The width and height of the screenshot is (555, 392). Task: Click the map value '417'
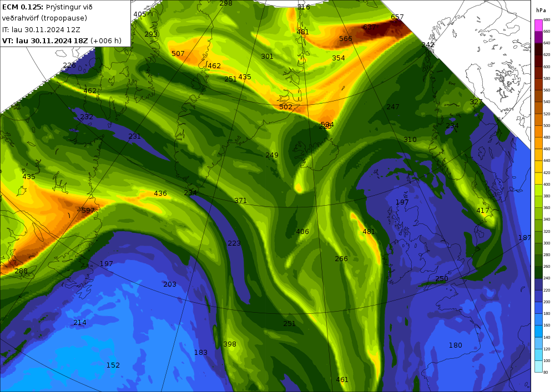coord(483,210)
